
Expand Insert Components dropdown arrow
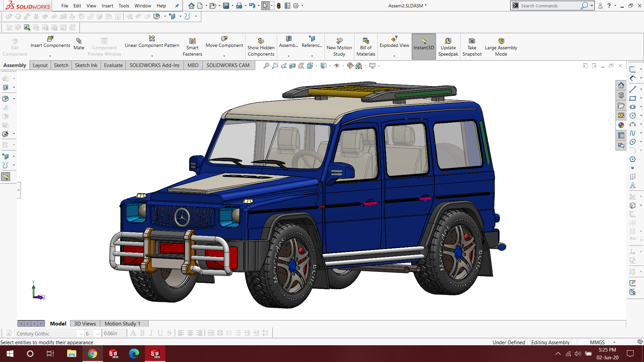(50, 56)
